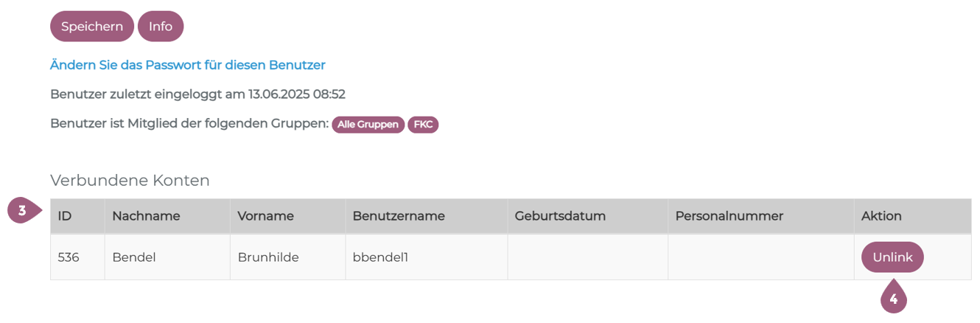
Task: Click the Unlink button for Bendel
Action: tap(892, 257)
